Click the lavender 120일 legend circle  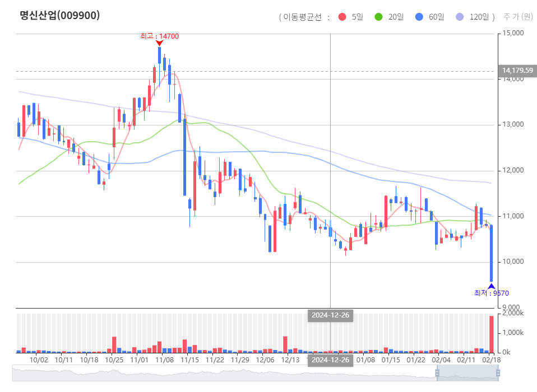tap(460, 17)
